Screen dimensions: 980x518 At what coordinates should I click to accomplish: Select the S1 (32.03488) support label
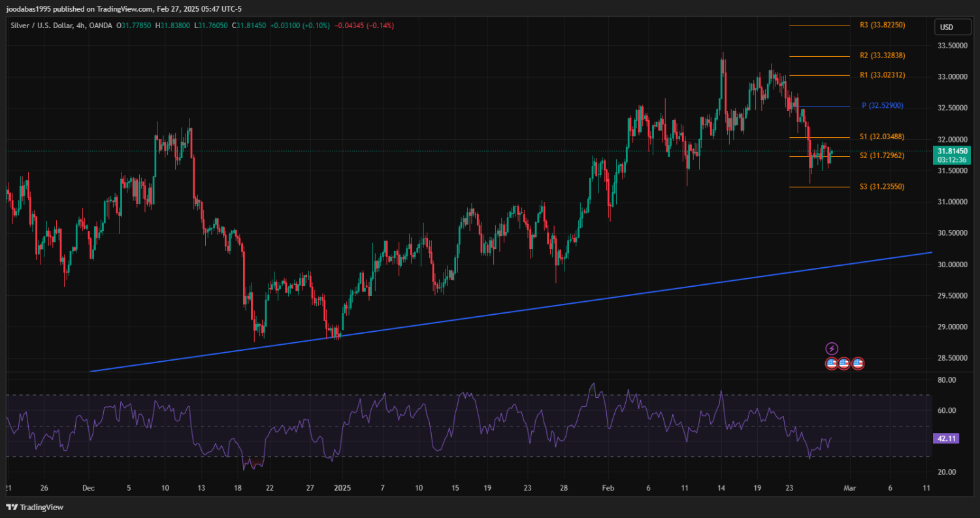[x=882, y=137]
